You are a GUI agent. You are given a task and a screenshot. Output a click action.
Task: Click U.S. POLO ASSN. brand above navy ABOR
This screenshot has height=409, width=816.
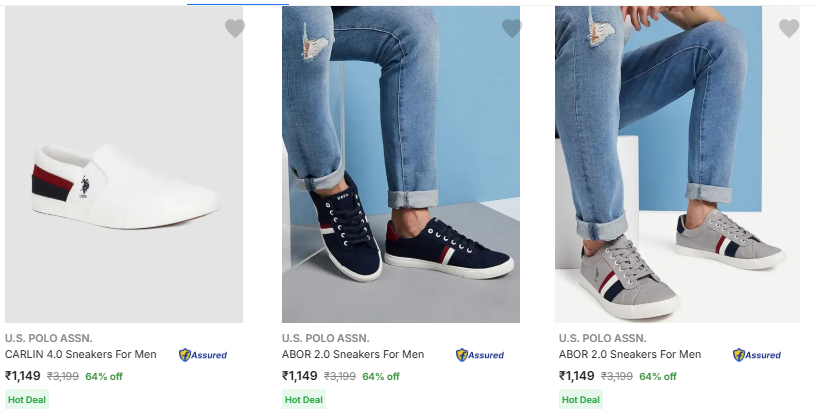pos(325,338)
